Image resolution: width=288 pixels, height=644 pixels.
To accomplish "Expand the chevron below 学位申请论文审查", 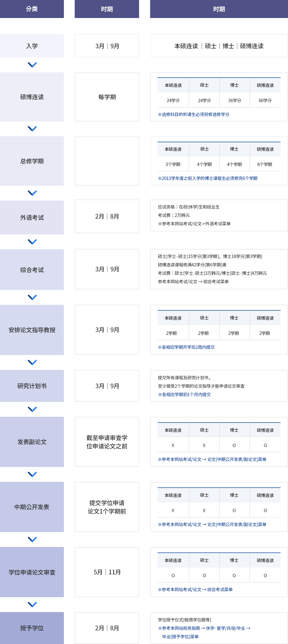I will pos(32,605).
